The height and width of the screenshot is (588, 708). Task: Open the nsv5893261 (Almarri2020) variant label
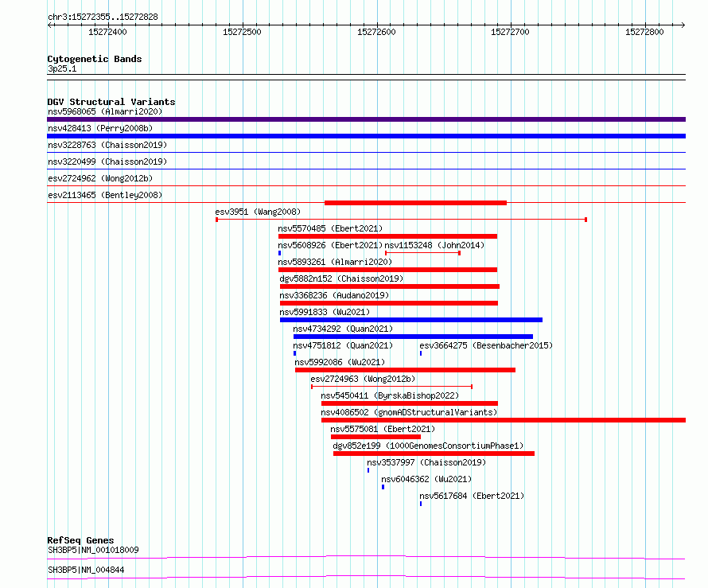click(335, 262)
